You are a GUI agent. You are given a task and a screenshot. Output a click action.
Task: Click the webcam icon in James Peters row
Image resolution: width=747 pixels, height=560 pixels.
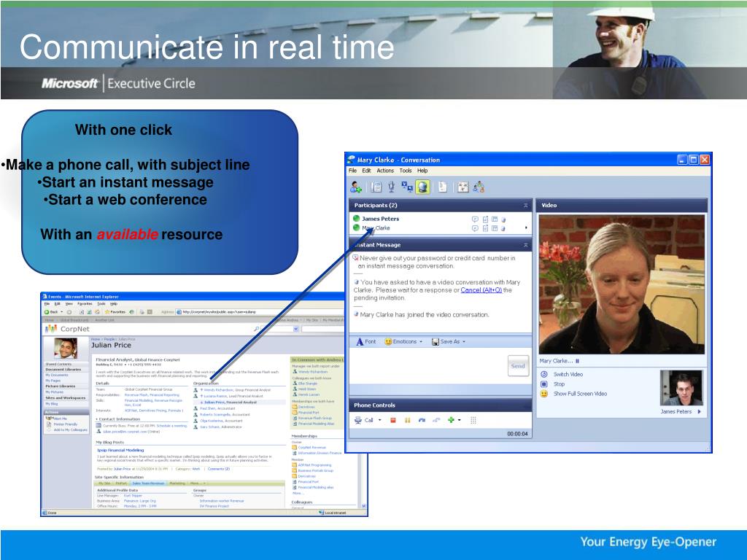[503, 219]
